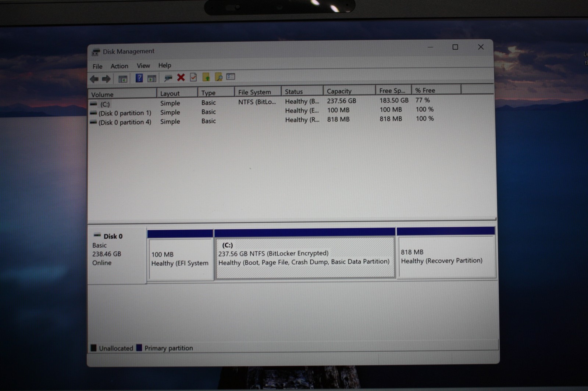The width and height of the screenshot is (588, 391).
Task: Sort by the Status column header
Action: click(302, 91)
